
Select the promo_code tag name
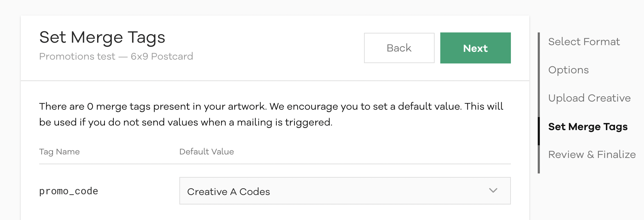click(68, 191)
